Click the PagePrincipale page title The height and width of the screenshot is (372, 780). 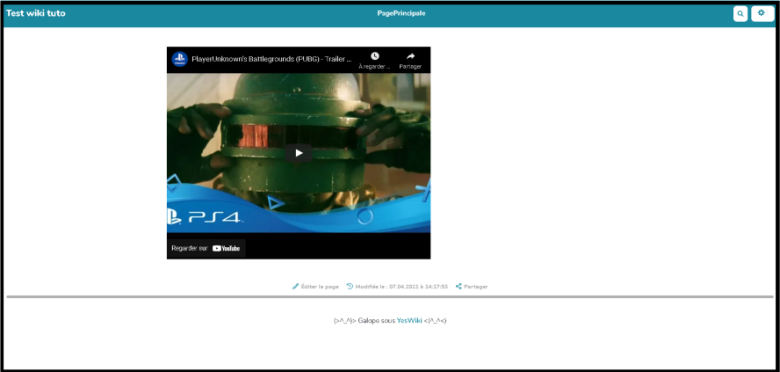pos(401,13)
